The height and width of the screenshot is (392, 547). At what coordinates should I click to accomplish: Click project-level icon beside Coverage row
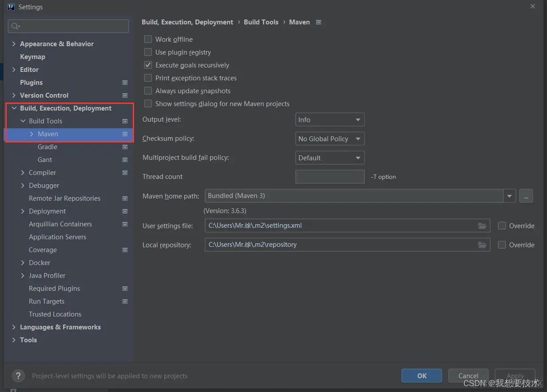[125, 250]
